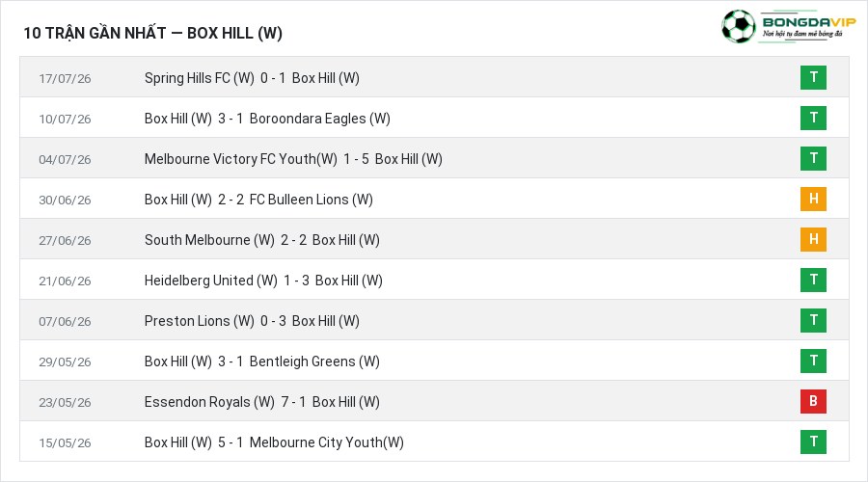Screen dimensions: 868x482
Task: Open the Spring Hills FC (W) team link
Action: 200,78
